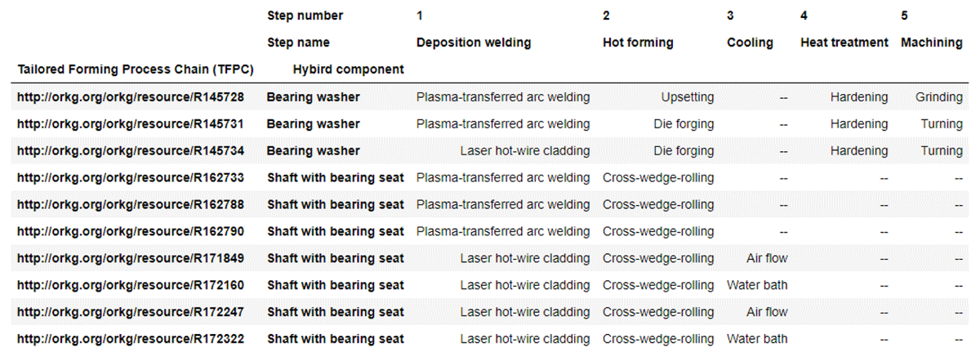Image resolution: width=980 pixels, height=357 pixels.
Task: Select the Grinding cell in Machining column
Action: pos(939,97)
